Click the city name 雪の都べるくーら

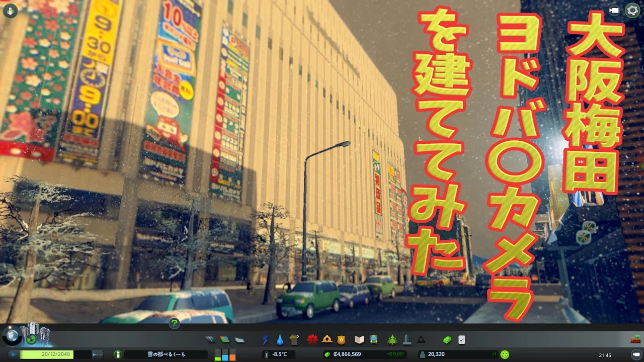point(166,354)
